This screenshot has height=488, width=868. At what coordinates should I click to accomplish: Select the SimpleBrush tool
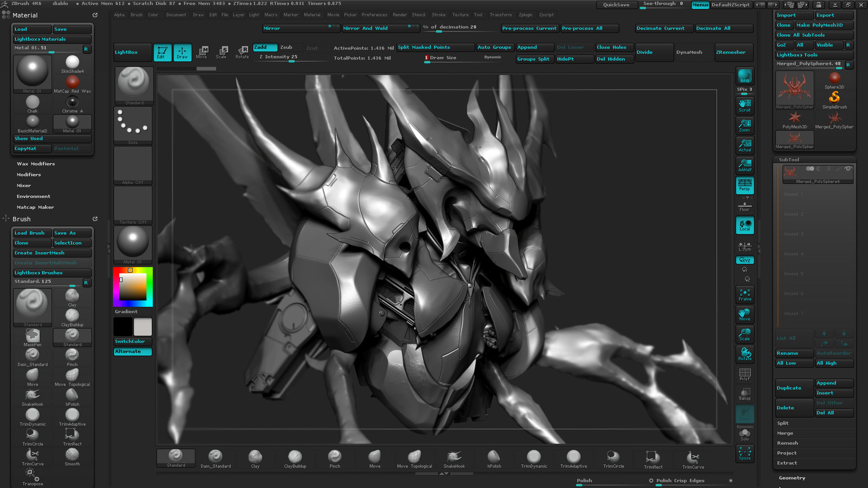pyautogui.click(x=834, y=100)
